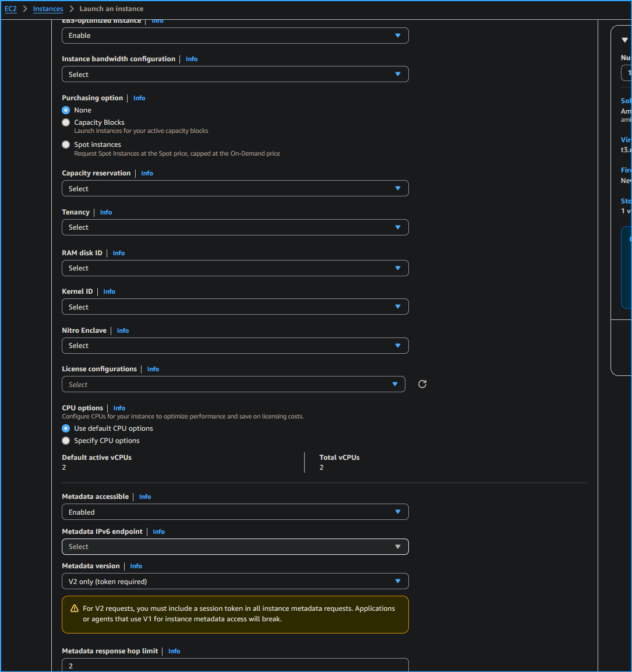Open Info for Tenancy
632x672 pixels.
coord(105,212)
